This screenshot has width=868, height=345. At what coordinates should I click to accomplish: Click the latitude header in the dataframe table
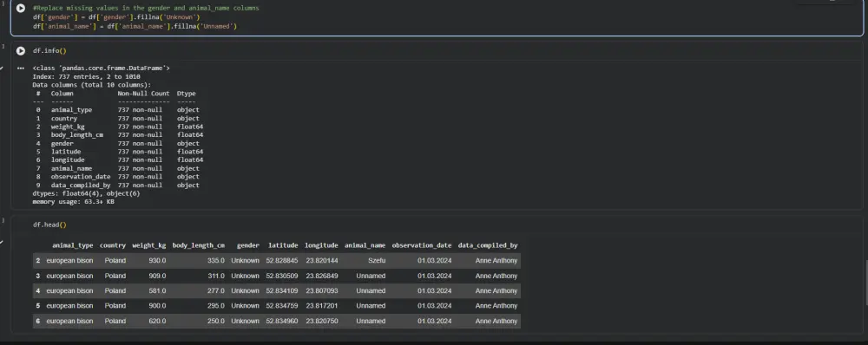[x=283, y=245]
